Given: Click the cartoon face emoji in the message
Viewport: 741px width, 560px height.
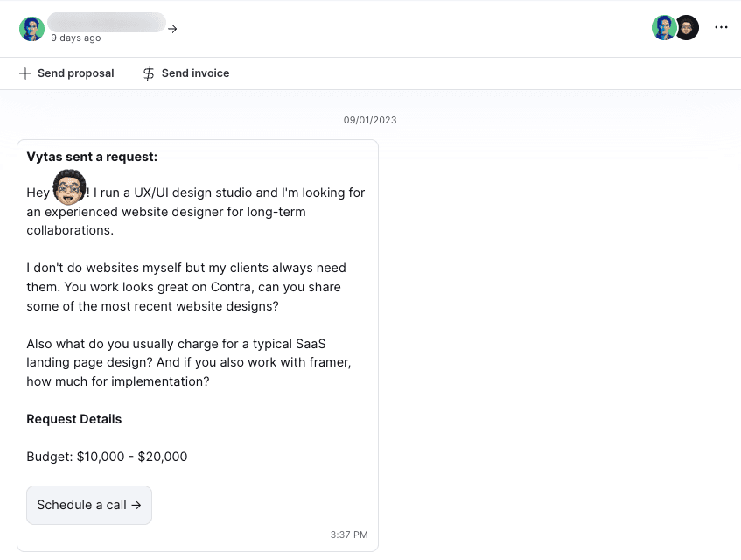Looking at the screenshot, I should point(69,186).
